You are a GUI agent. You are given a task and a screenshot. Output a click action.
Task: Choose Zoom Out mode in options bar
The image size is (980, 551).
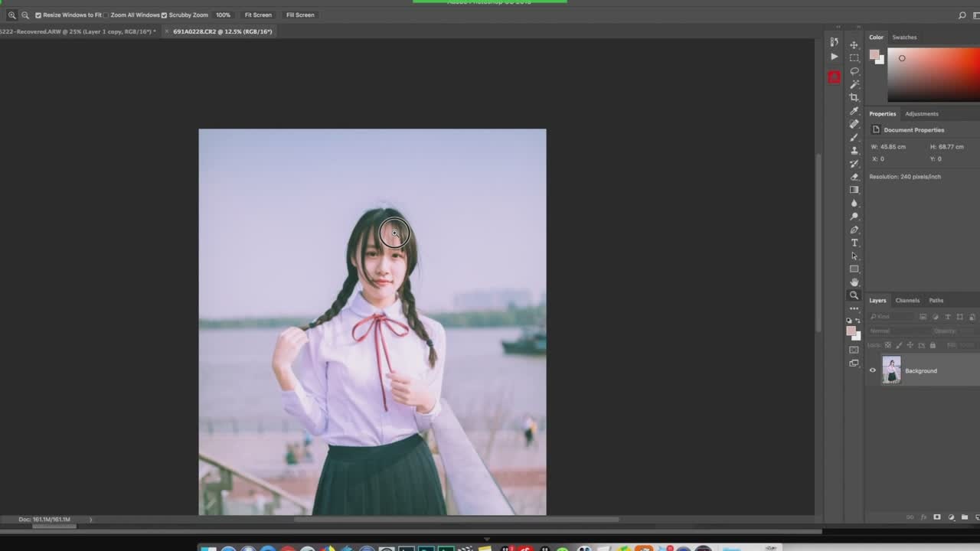(x=25, y=15)
